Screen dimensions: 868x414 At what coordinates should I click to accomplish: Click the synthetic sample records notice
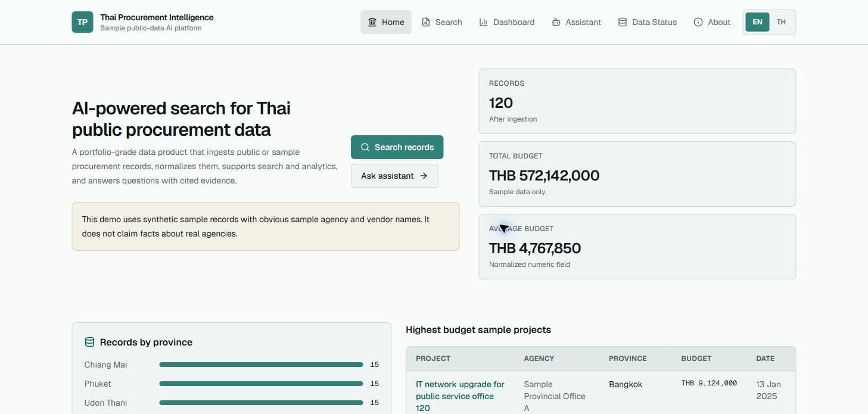(266, 226)
